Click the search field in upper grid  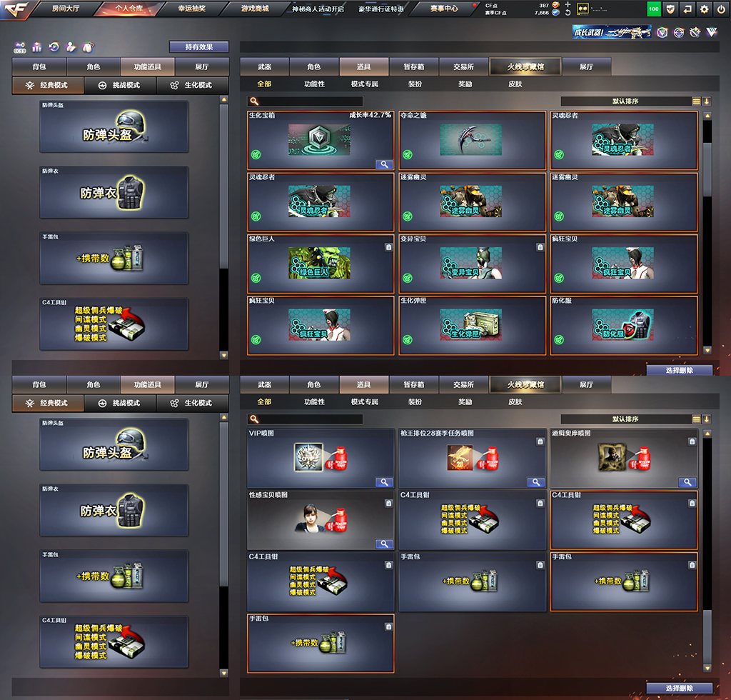(x=306, y=101)
